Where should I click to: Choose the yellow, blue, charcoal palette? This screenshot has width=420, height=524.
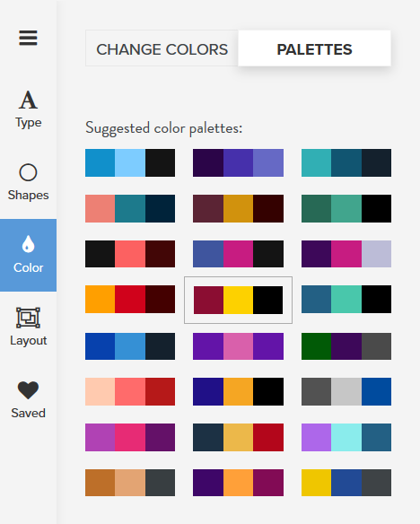(x=346, y=483)
